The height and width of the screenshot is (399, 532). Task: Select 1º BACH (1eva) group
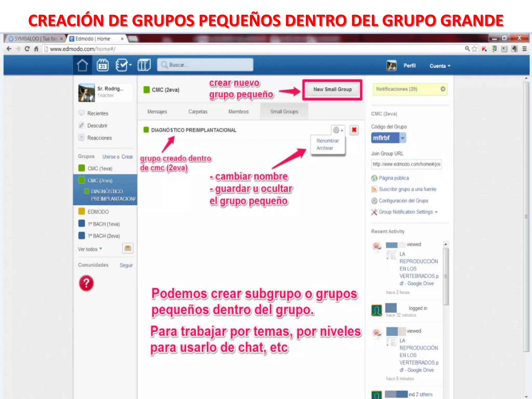click(104, 224)
